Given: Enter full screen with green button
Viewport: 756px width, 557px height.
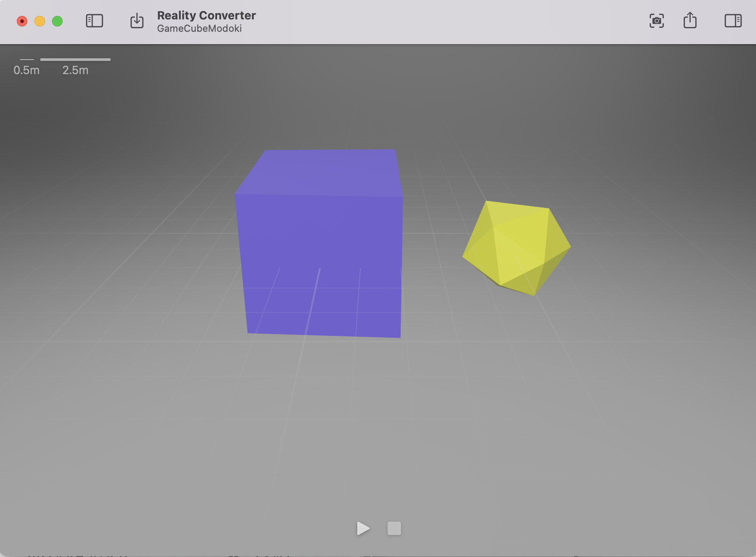Looking at the screenshot, I should tap(57, 21).
